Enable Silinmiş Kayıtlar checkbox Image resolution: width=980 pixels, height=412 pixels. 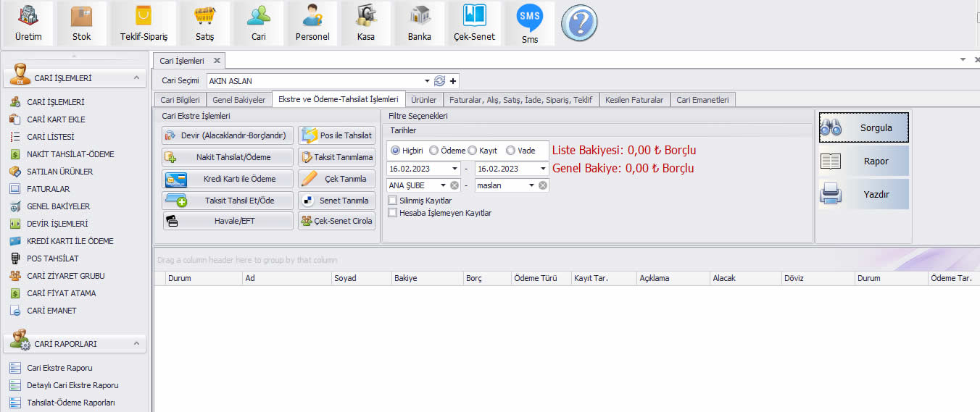click(x=393, y=201)
